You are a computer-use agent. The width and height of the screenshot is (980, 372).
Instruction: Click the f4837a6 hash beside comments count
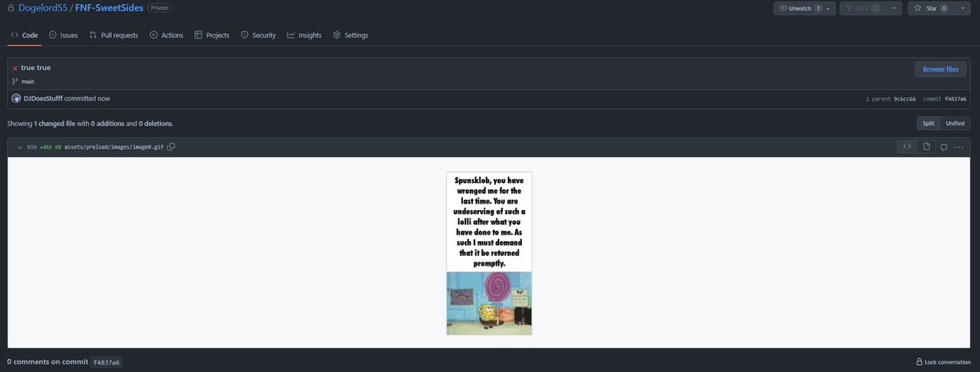(106, 361)
